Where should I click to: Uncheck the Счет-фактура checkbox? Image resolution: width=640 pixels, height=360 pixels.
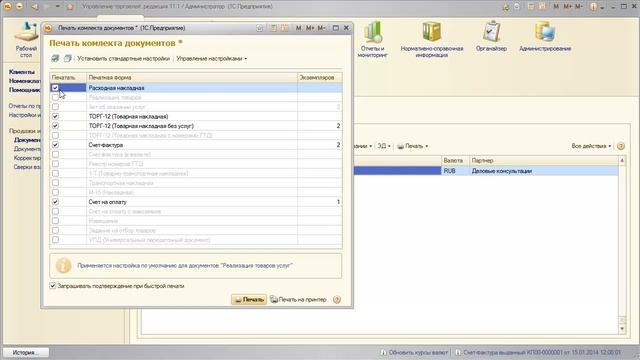point(55,145)
